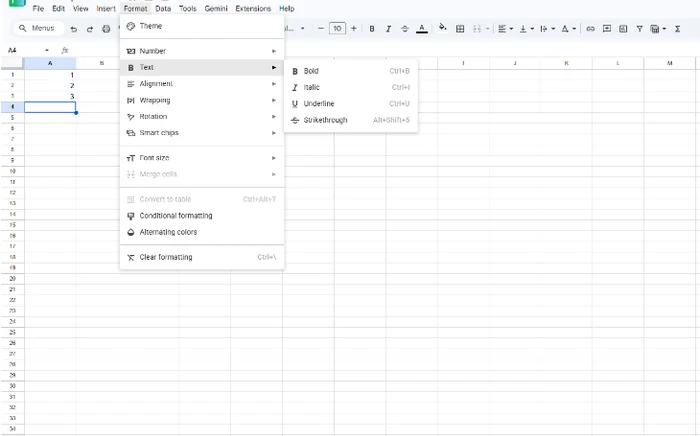Choose Clear formatting in Format menu
Viewport: 700px width, 436px height.
pyautogui.click(x=202, y=257)
